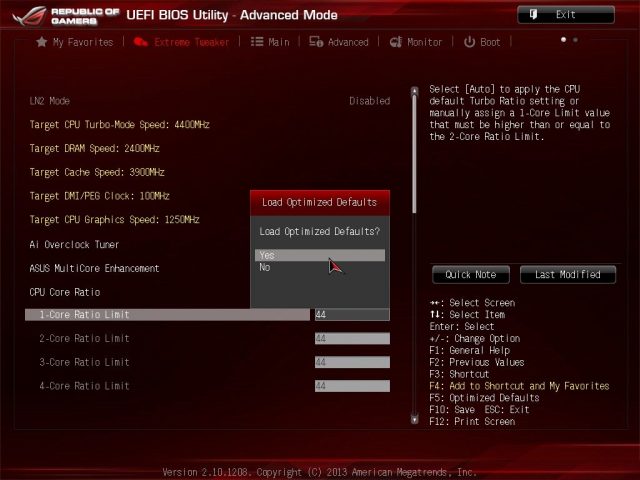Click the F2: Previous Values hint
Image resolution: width=640 pixels, height=480 pixels.
[477, 362]
